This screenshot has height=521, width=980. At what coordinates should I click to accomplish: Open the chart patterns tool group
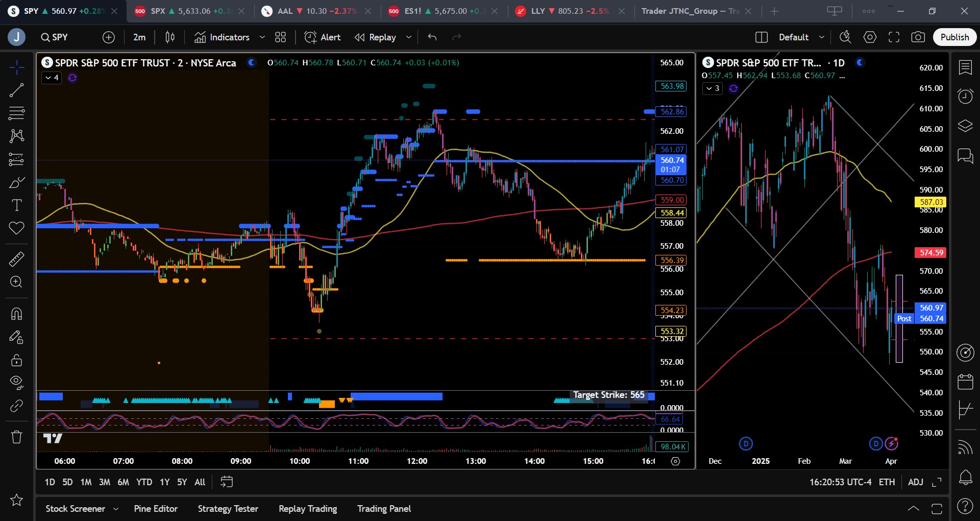click(x=16, y=136)
